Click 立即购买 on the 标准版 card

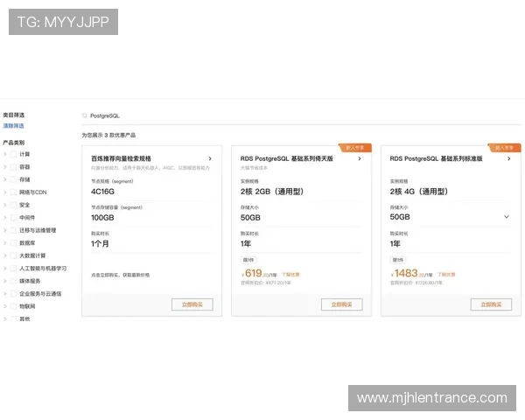click(x=491, y=304)
